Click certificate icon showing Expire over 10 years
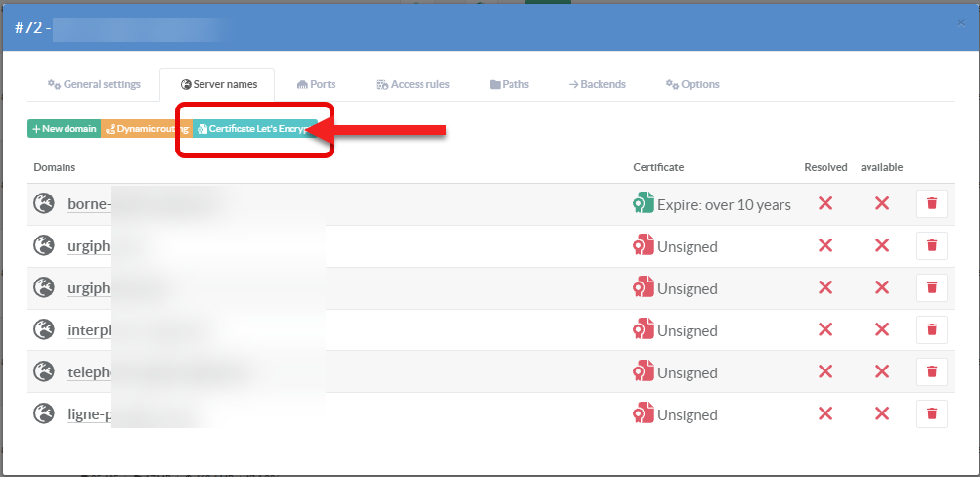The image size is (980, 477). point(643,203)
